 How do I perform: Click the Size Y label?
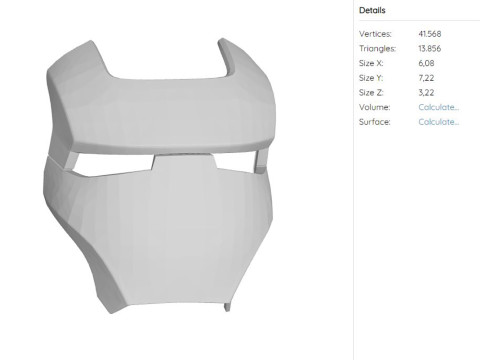371,78
